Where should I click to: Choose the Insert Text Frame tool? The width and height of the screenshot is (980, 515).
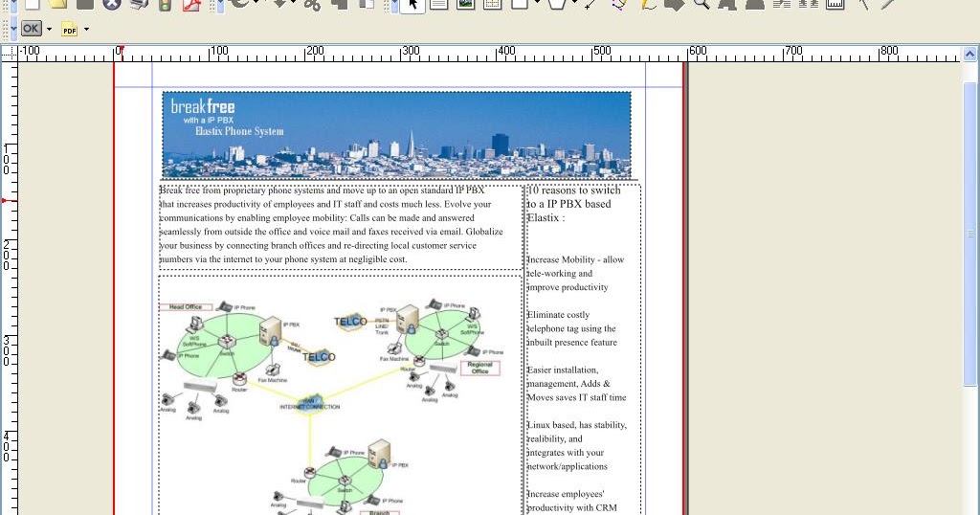coord(438,4)
